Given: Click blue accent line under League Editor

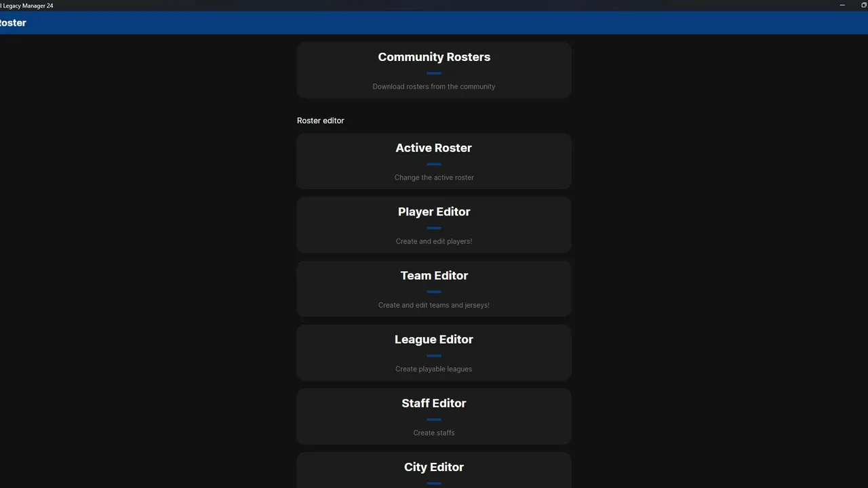Looking at the screenshot, I should (434, 355).
